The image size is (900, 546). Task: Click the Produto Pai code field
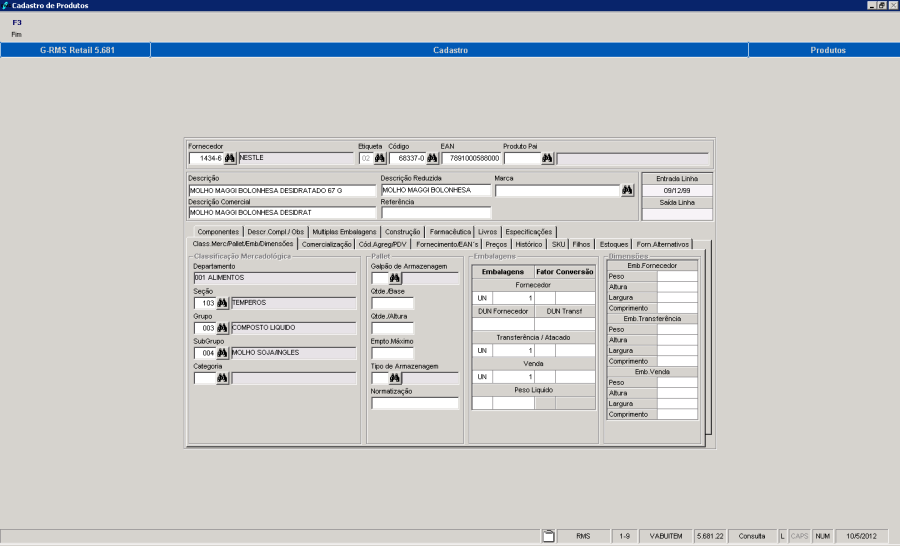coord(522,158)
